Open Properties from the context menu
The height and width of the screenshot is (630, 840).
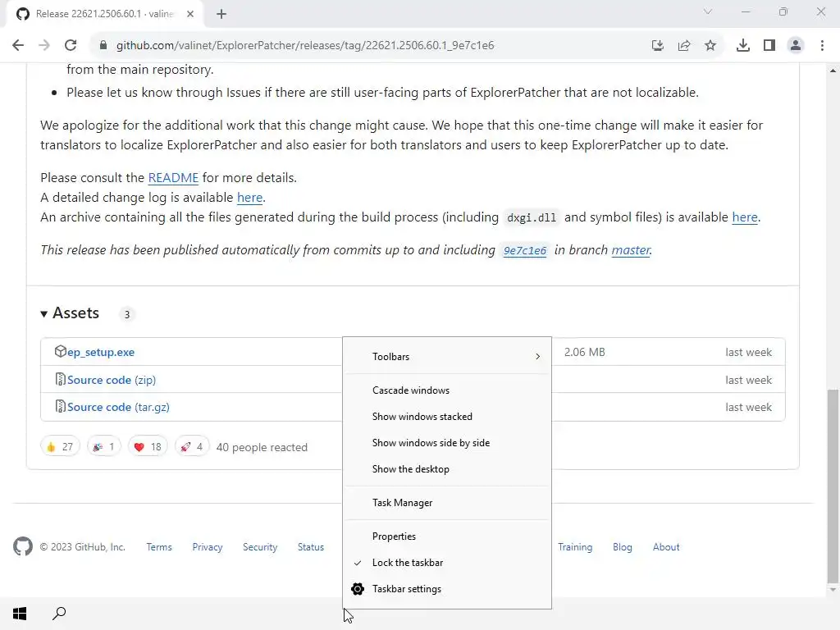pyautogui.click(x=447, y=536)
